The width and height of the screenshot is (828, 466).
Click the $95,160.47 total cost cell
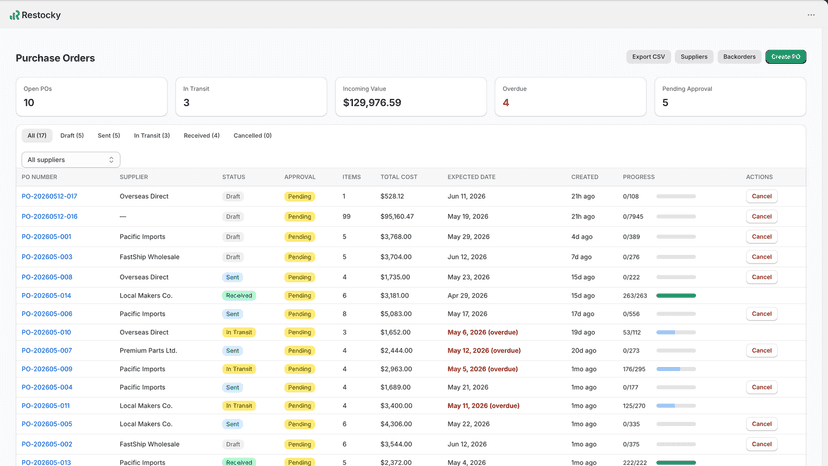pos(397,217)
